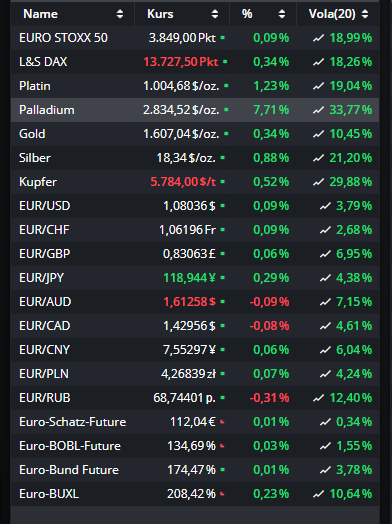Click the green tick indicator beside L&S DAX price

click(x=225, y=62)
